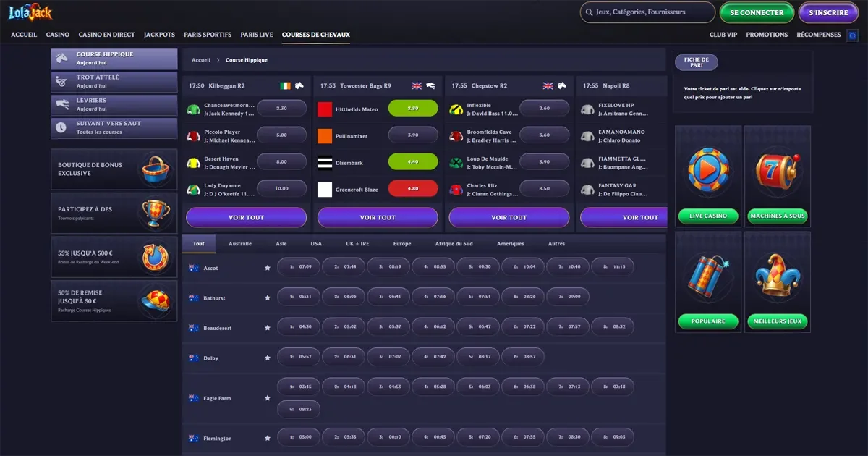Viewport: 868px width, 456px height.
Task: Click Live Casino green button
Action: [x=708, y=216]
